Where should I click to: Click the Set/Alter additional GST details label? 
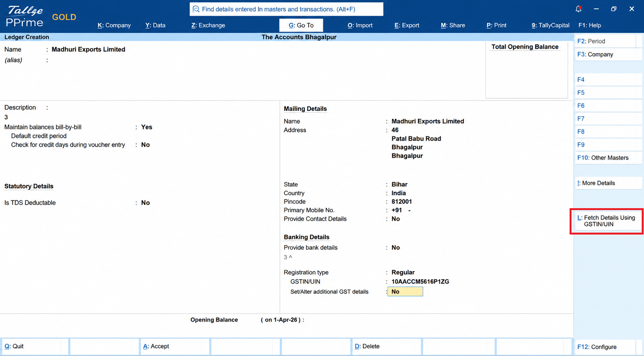point(329,292)
